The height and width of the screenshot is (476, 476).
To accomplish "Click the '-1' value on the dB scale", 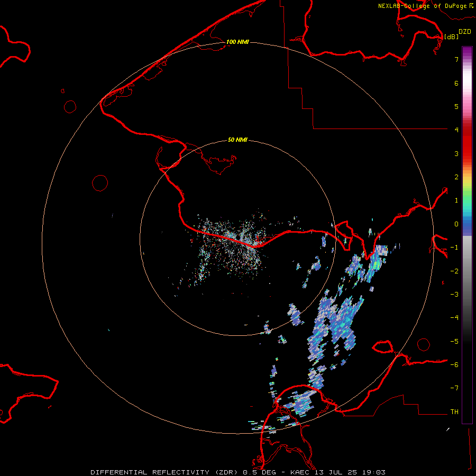I will pyautogui.click(x=454, y=248).
